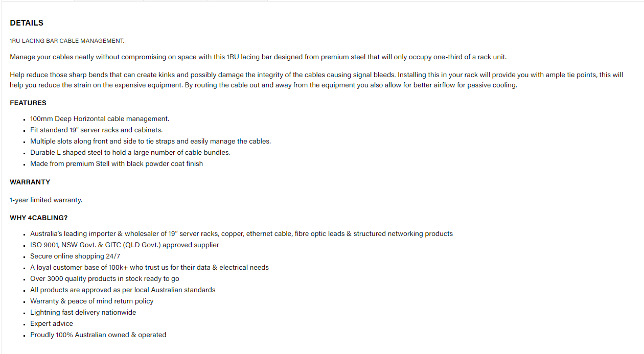Click the "Durable L shaped steel" feature line

tap(130, 152)
